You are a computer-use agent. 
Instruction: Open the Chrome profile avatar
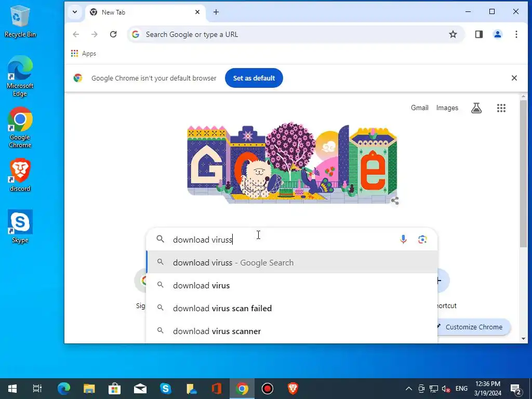click(x=497, y=34)
